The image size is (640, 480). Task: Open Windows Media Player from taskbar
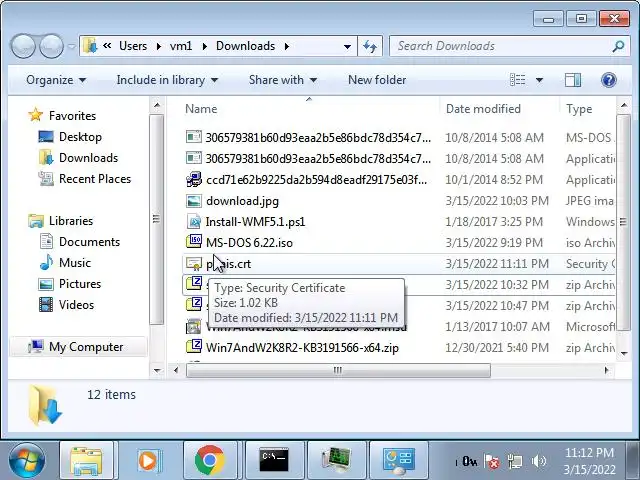149,460
